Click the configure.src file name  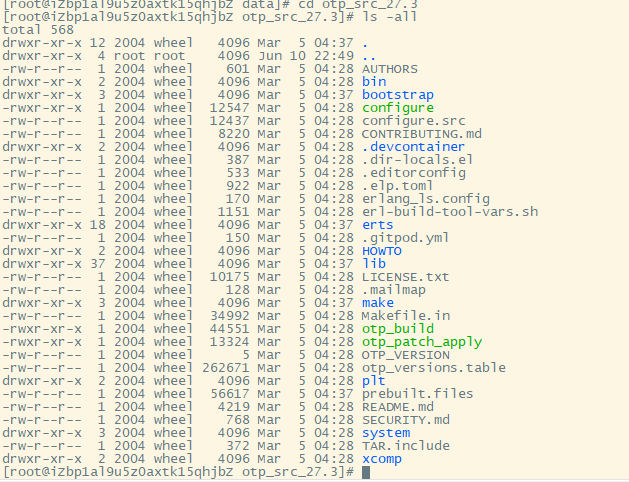(414, 121)
